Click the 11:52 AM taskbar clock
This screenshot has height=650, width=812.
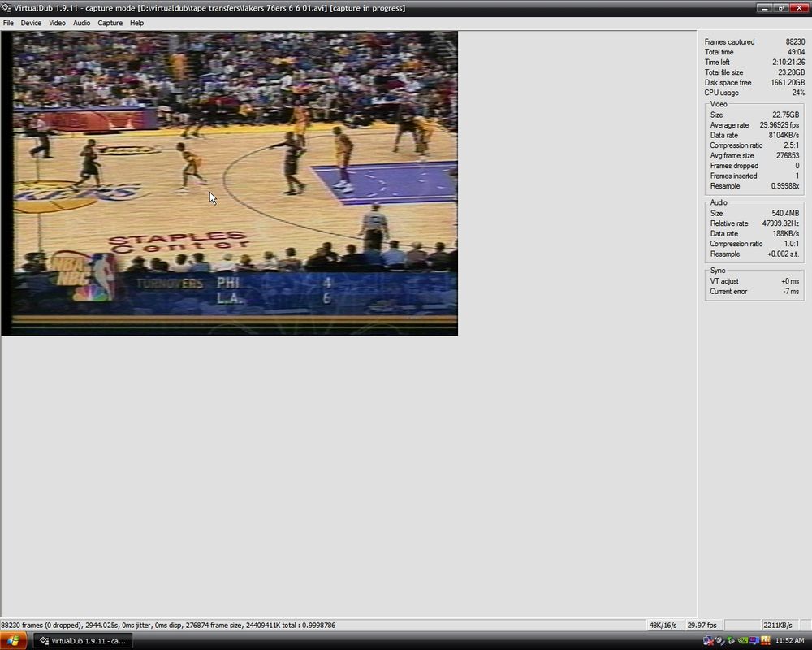tap(789, 641)
